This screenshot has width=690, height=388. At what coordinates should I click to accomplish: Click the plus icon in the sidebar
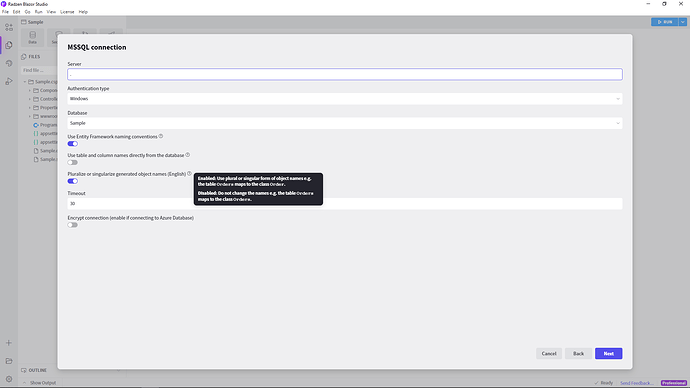pos(9,343)
